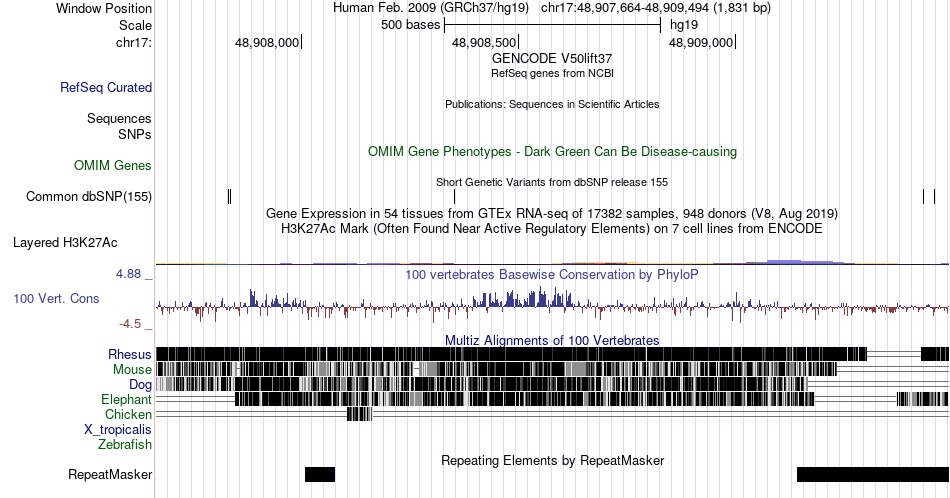
Task: Click the GTEx Gene Expression track title
Action: point(552,213)
